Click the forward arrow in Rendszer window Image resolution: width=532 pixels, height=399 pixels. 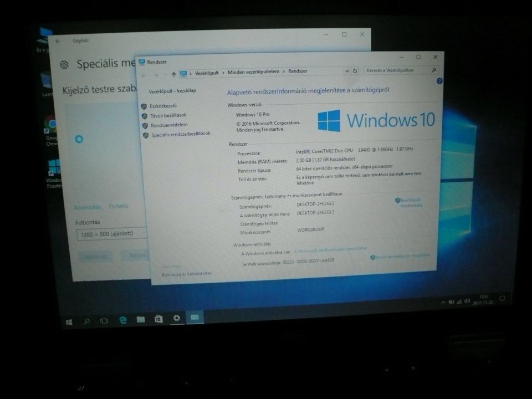[156, 75]
